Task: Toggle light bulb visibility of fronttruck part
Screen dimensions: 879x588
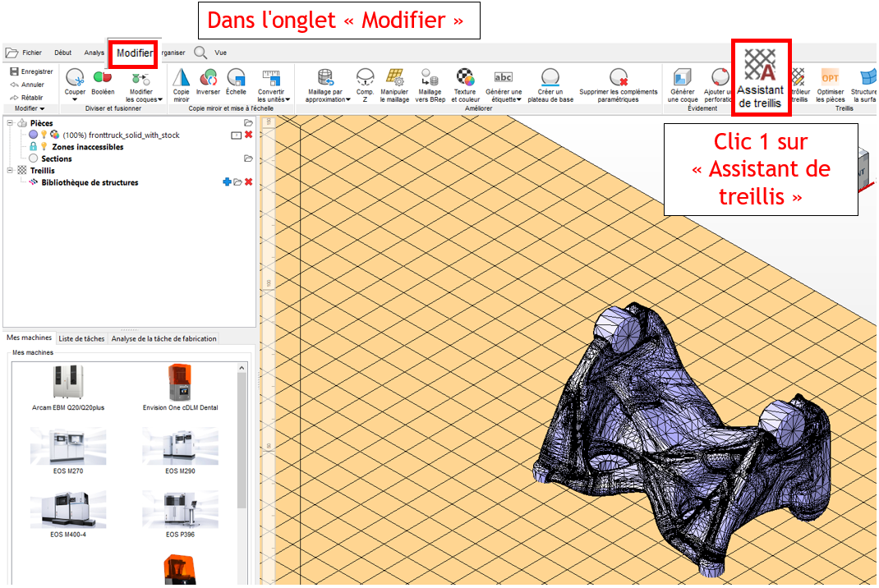Action: point(44,135)
